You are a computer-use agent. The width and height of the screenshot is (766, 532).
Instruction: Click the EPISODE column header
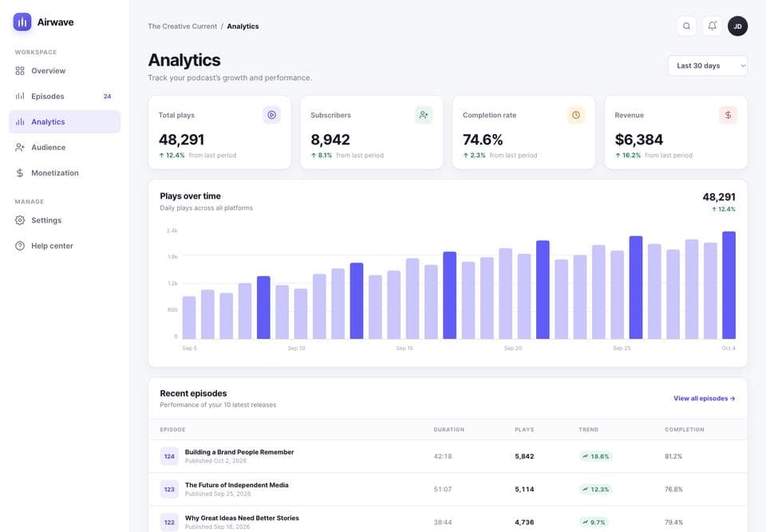point(172,429)
